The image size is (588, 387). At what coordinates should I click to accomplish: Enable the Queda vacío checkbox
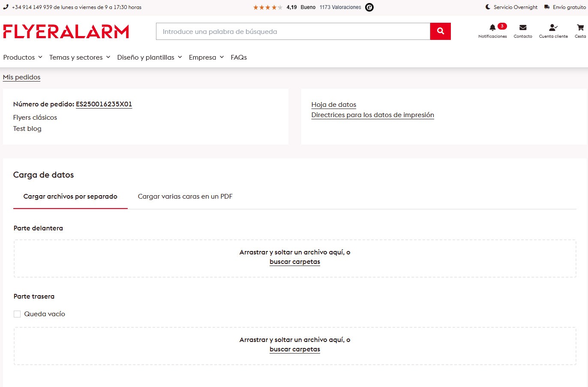point(17,314)
